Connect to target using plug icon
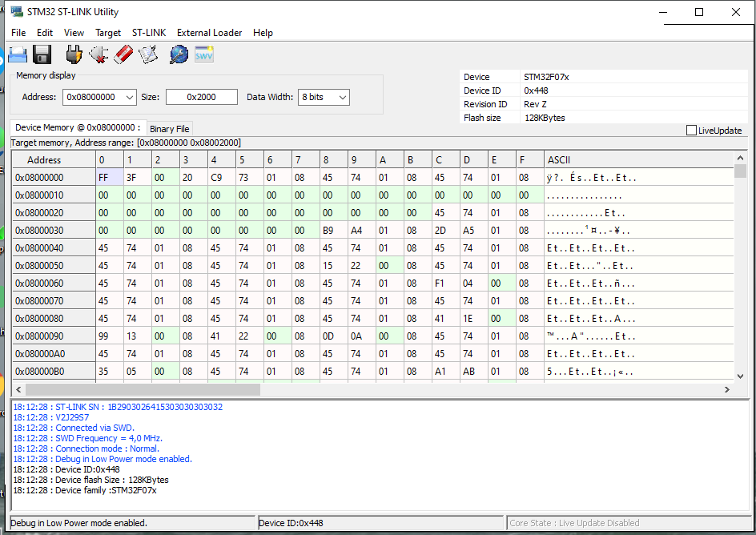The height and width of the screenshot is (535, 756). [74, 54]
